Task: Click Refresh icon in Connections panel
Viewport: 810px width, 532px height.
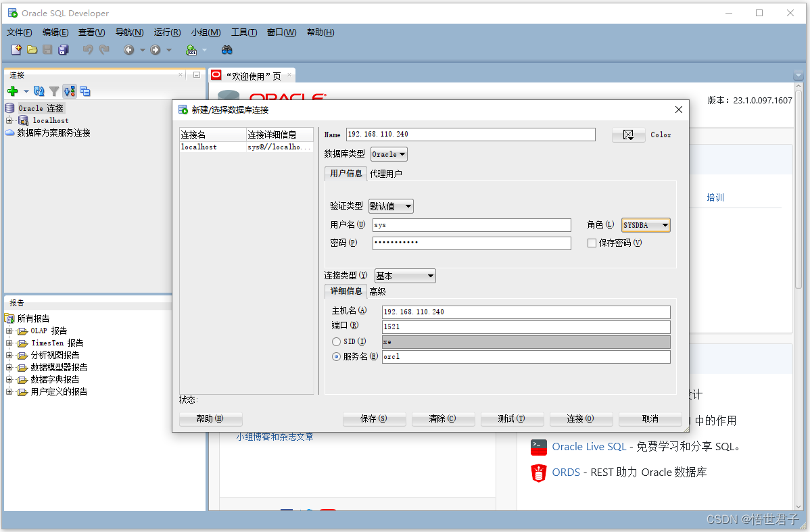Action: tap(39, 91)
